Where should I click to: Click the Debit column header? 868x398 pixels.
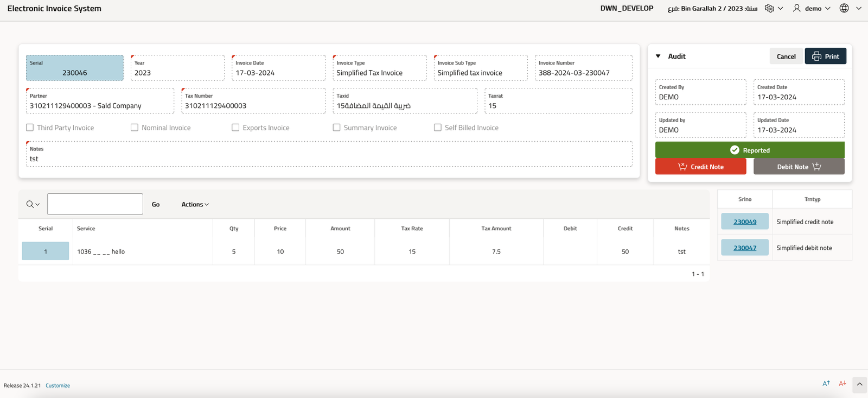(x=570, y=229)
